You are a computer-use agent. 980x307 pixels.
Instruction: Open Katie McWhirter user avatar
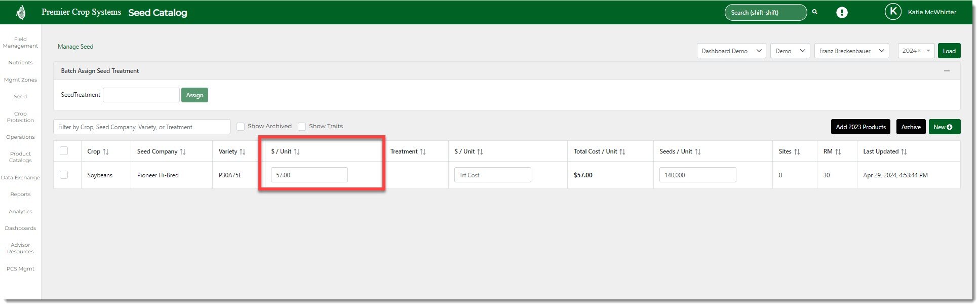(x=892, y=12)
